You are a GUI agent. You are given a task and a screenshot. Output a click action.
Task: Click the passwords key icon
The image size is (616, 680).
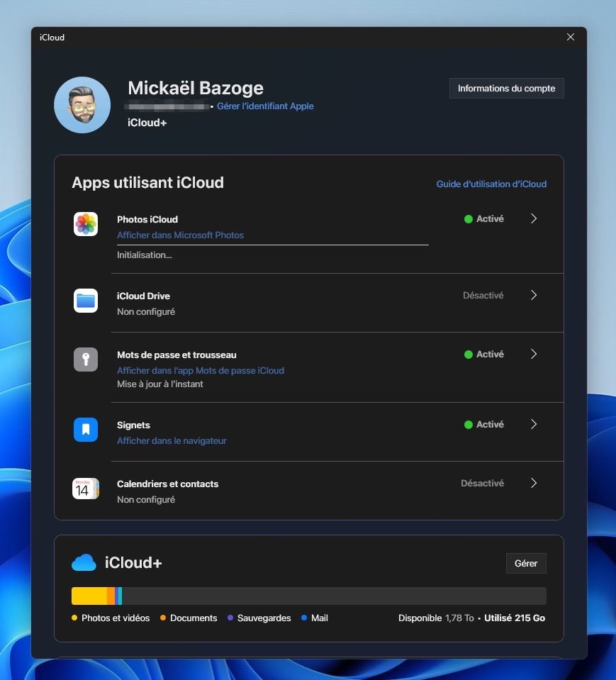[85, 359]
